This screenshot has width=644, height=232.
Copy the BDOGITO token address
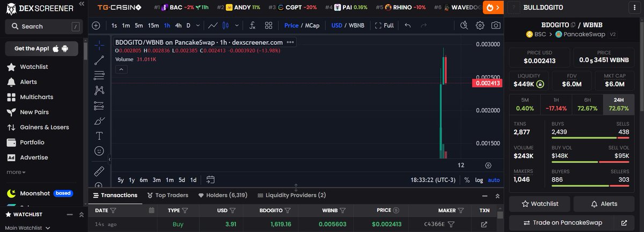click(x=573, y=24)
